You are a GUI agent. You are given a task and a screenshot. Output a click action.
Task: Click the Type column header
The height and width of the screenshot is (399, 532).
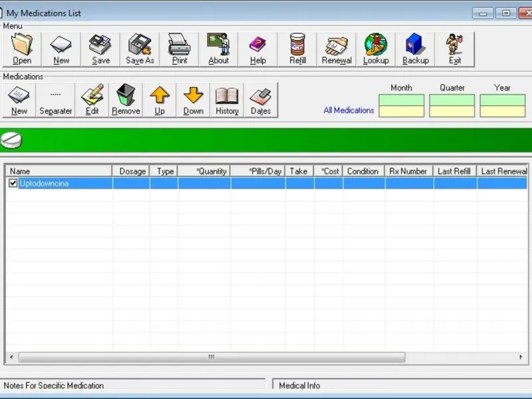coord(164,172)
